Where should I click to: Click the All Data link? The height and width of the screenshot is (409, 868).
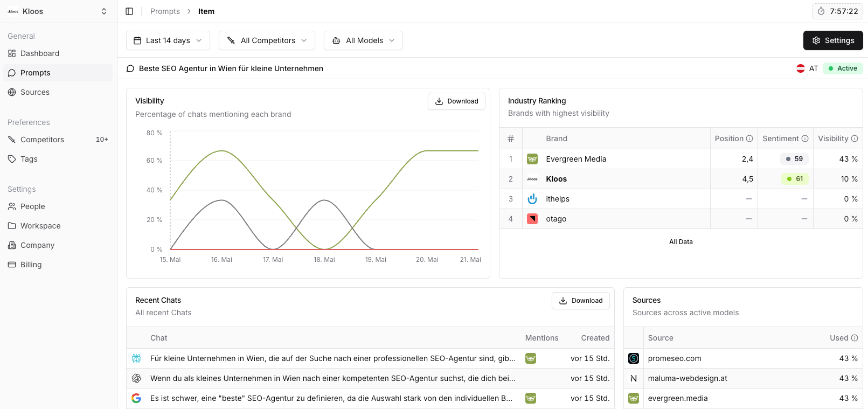coord(681,242)
